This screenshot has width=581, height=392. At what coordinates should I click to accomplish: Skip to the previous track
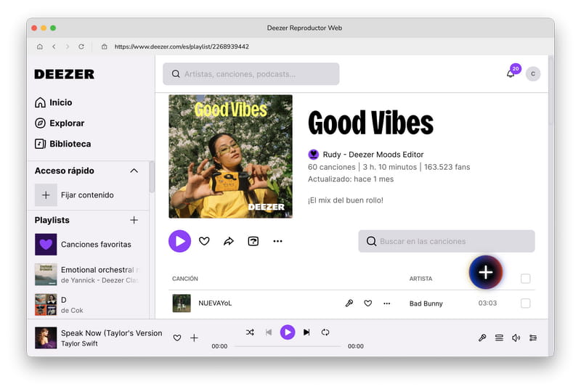[269, 332]
